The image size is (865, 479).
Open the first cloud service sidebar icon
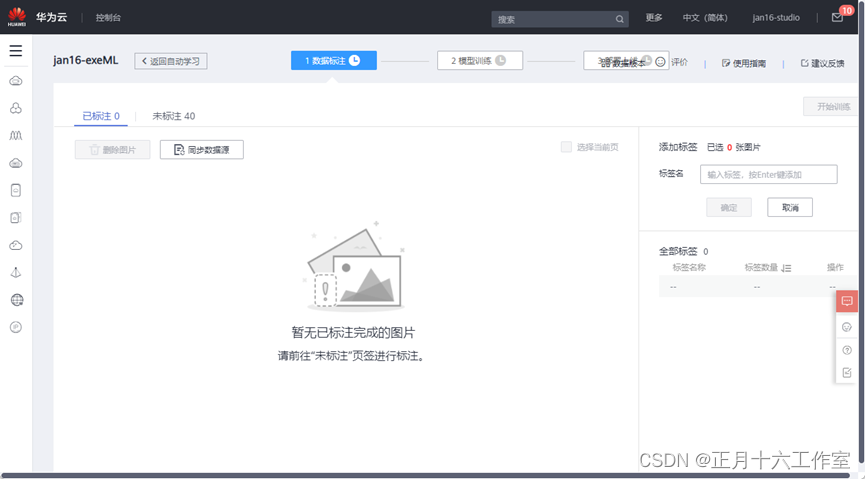16,81
